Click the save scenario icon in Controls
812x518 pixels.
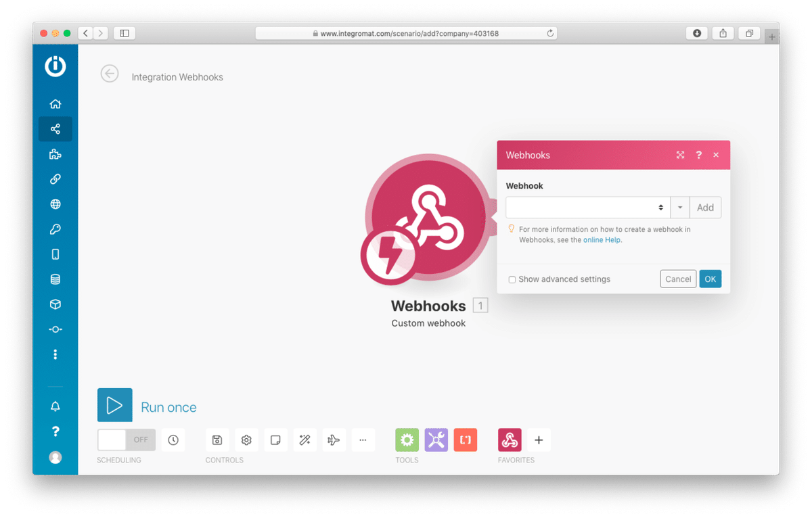[x=217, y=440]
